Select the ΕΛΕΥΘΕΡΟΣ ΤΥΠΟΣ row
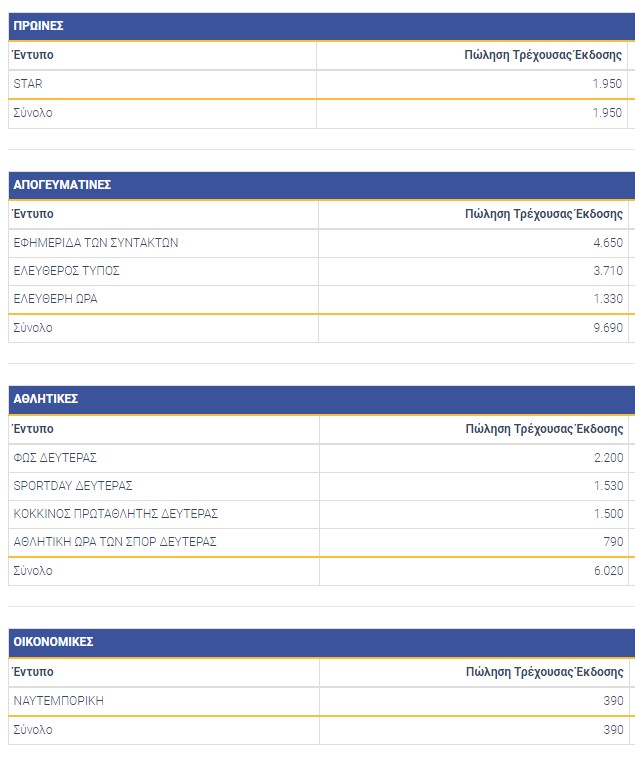The width and height of the screenshot is (635, 764). [x=67, y=271]
